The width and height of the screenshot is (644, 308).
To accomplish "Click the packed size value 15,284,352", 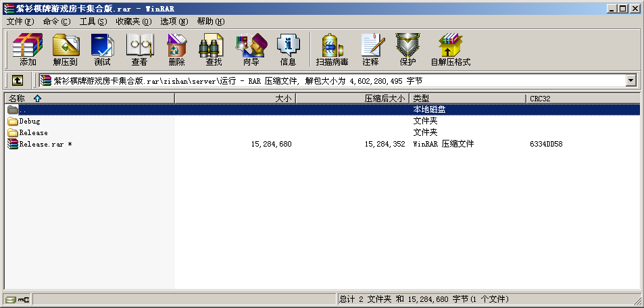I will pyautogui.click(x=385, y=144).
